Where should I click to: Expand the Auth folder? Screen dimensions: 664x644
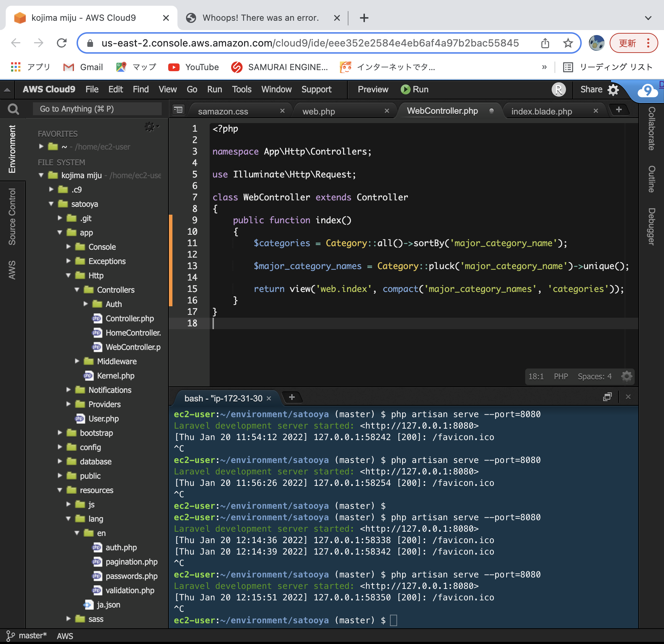pos(86,304)
